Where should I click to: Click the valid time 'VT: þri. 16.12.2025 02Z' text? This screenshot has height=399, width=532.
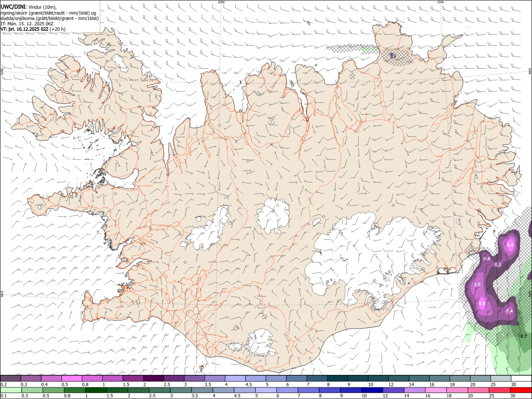(x=25, y=29)
